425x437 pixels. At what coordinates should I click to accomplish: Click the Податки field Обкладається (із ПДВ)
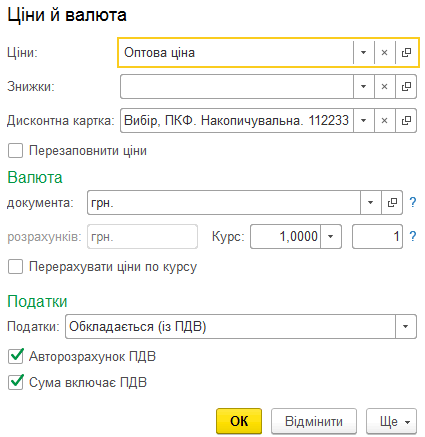click(230, 327)
